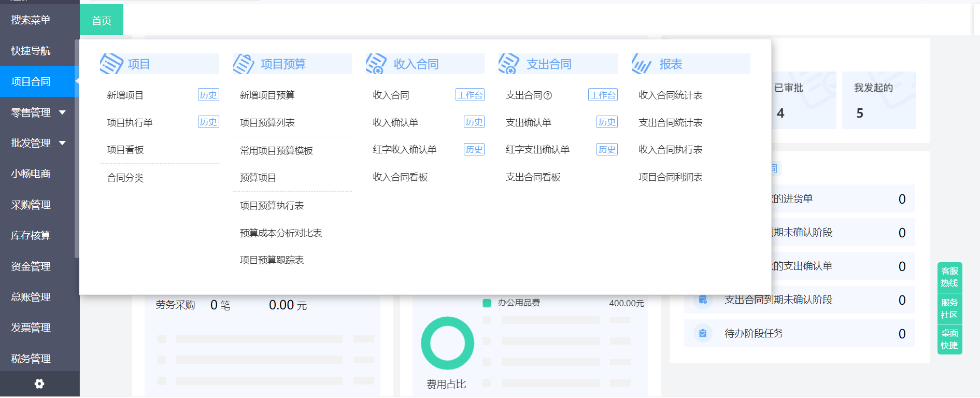
Task: Open 预算成本分析对比表 link
Action: point(281,233)
